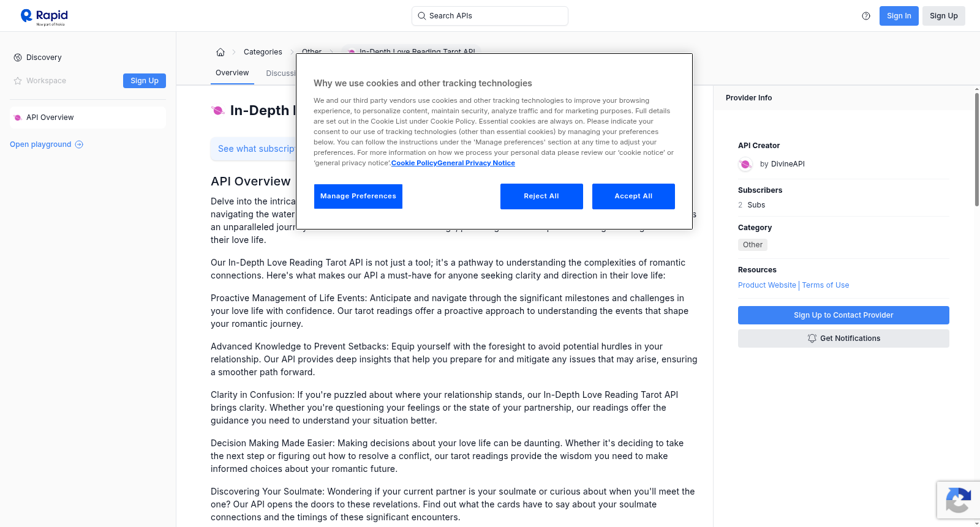Open the Terms of Use link
Image resolution: width=980 pixels, height=527 pixels.
point(826,285)
